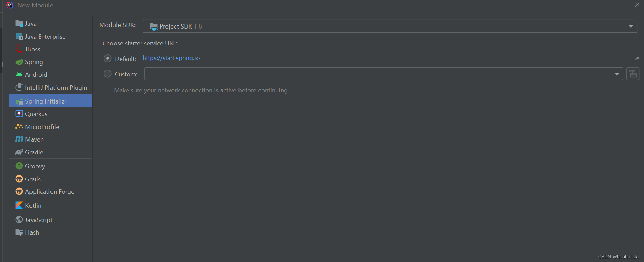Viewport: 644px width, 262px height.
Task: Choose Quarkus module type
Action: pos(51,114)
